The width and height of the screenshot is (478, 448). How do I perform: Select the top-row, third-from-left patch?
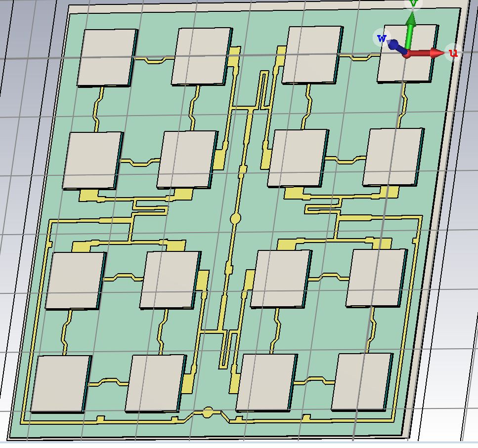(312, 55)
